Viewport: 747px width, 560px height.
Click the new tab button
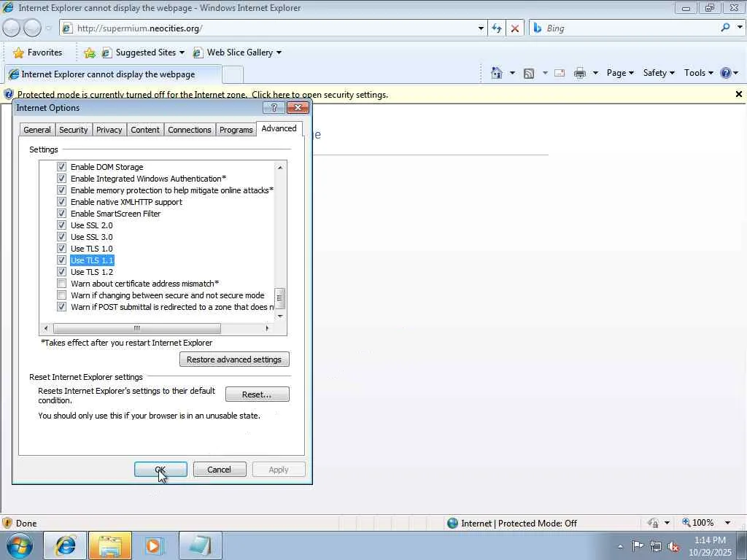[233, 75]
